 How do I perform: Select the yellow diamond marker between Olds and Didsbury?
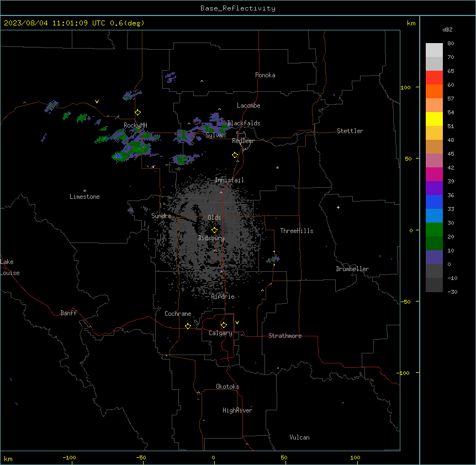pos(215,230)
